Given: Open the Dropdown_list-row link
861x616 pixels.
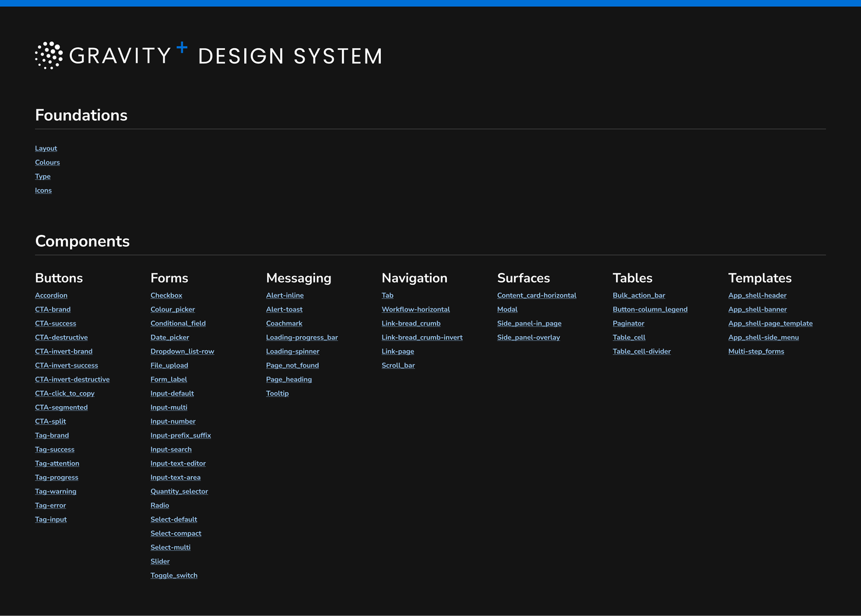Looking at the screenshot, I should tap(182, 351).
